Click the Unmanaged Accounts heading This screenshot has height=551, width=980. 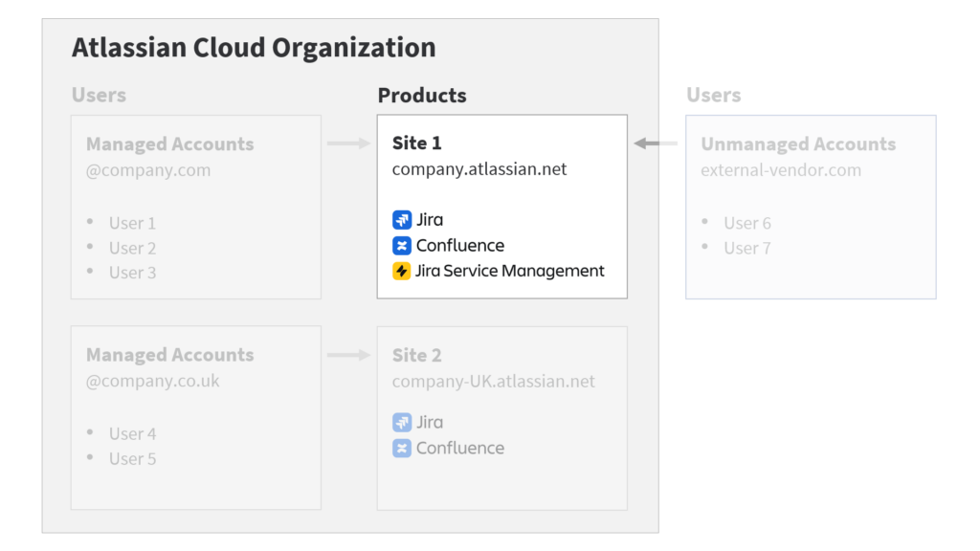[x=798, y=144]
